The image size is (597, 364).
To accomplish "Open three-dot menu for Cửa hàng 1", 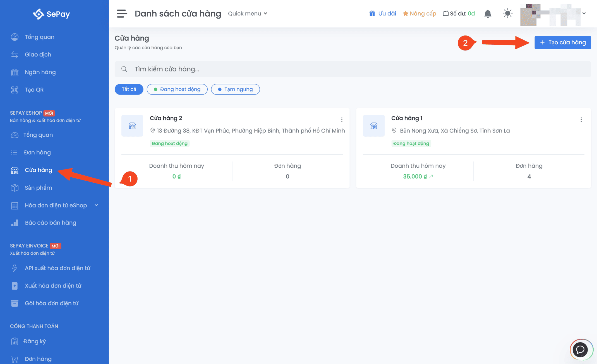I will pyautogui.click(x=581, y=120).
